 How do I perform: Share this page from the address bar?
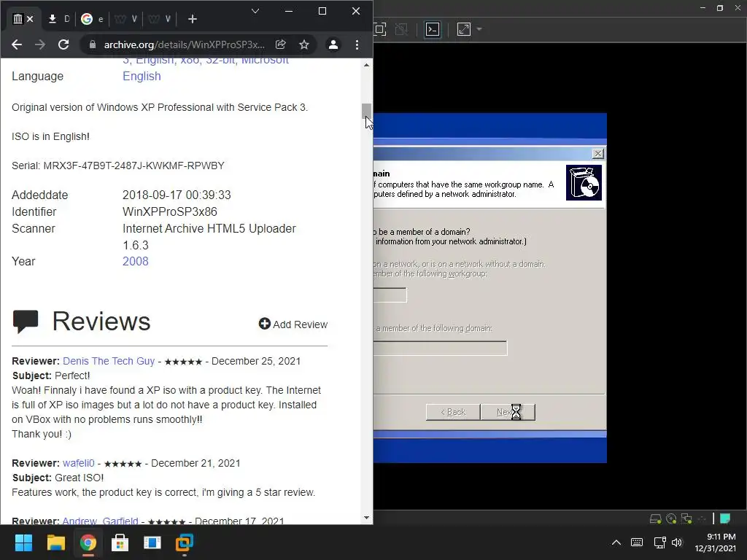281,44
